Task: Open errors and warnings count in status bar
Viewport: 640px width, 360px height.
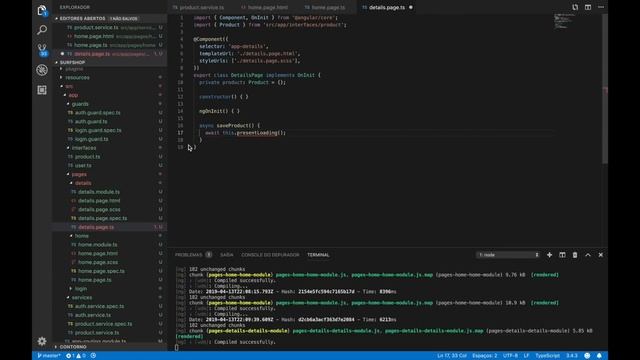Action: click(x=76, y=356)
